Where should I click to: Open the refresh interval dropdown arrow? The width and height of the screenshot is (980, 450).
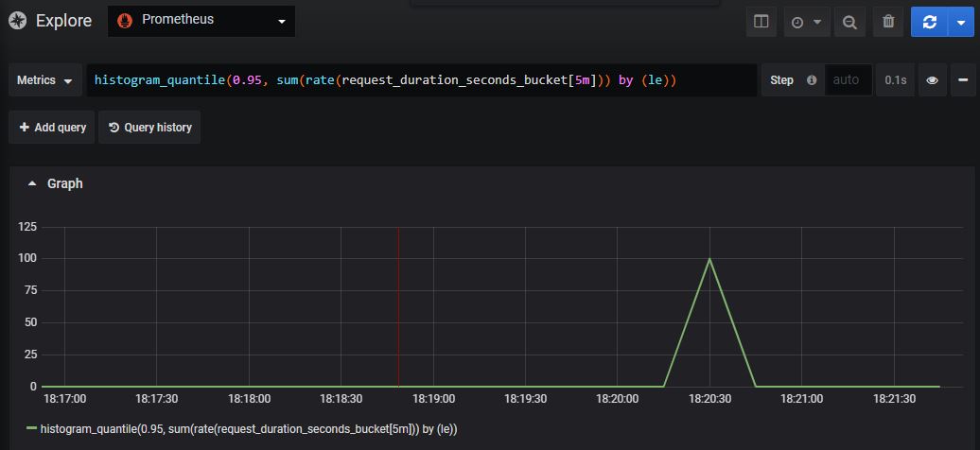(961, 22)
